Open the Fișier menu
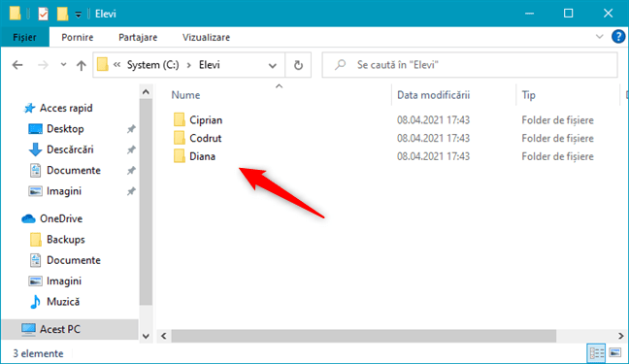Viewport: 629px width, 364px height. (25, 37)
